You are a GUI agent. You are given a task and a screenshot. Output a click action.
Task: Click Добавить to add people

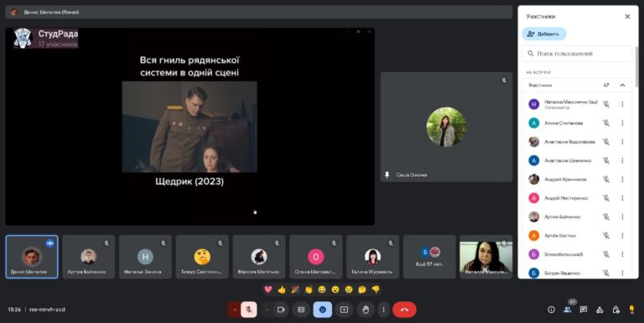544,34
